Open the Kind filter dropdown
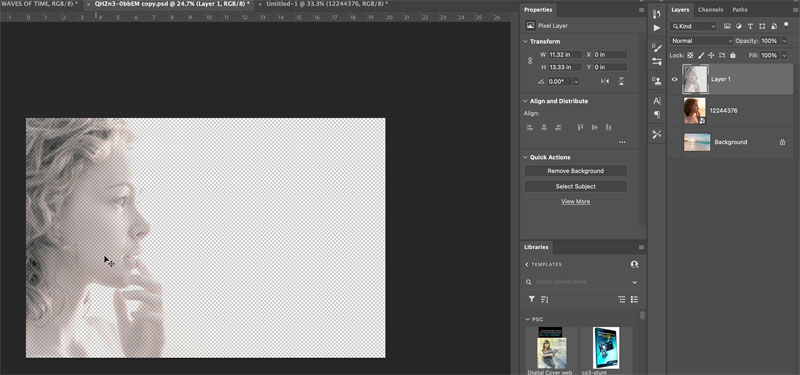Screen dimensions: 800x375 tap(693, 26)
